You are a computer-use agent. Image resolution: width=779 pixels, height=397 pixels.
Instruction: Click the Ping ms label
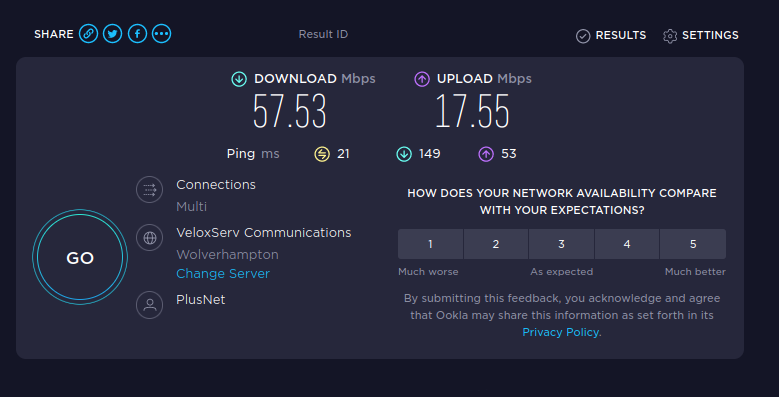click(x=253, y=154)
